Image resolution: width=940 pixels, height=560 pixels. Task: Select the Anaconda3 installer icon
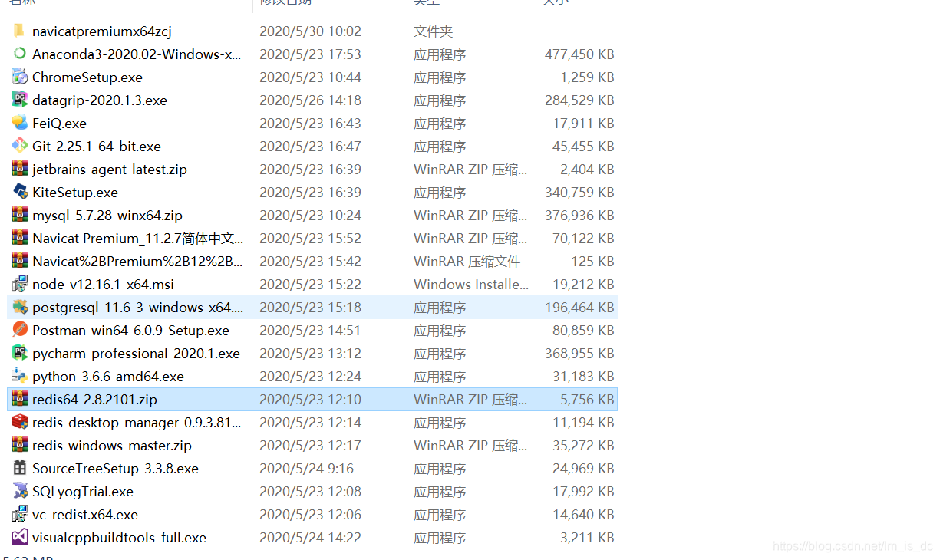pyautogui.click(x=20, y=54)
